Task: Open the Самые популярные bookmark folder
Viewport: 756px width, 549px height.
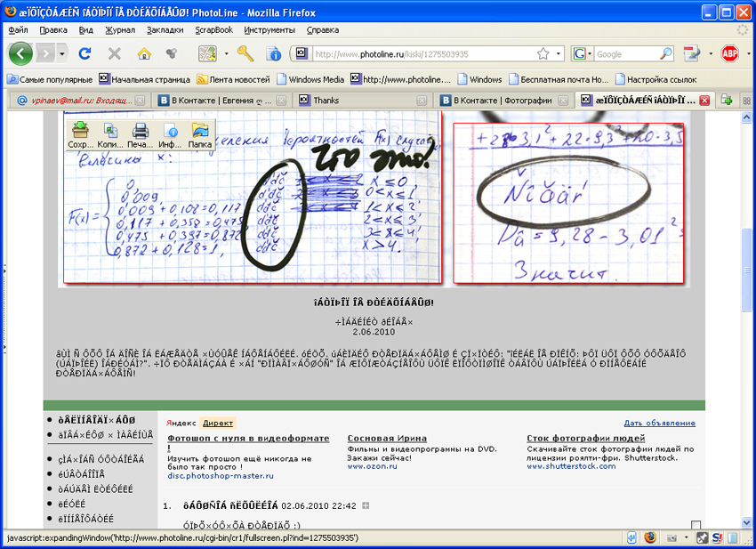Action: coord(50,79)
